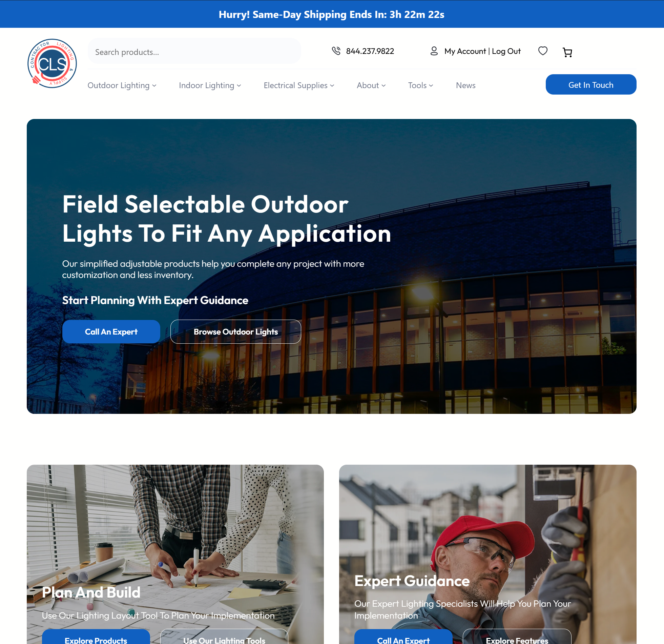Go to the News page
This screenshot has height=644, width=664.
click(x=465, y=85)
